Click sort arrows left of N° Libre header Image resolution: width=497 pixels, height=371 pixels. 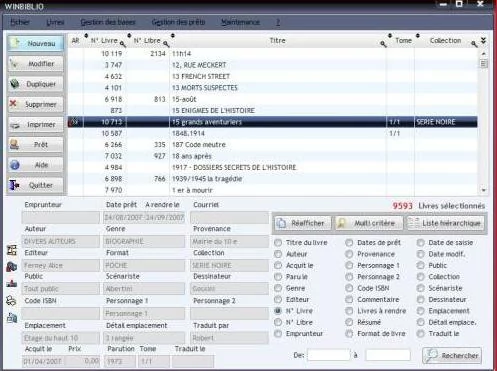click(129, 36)
